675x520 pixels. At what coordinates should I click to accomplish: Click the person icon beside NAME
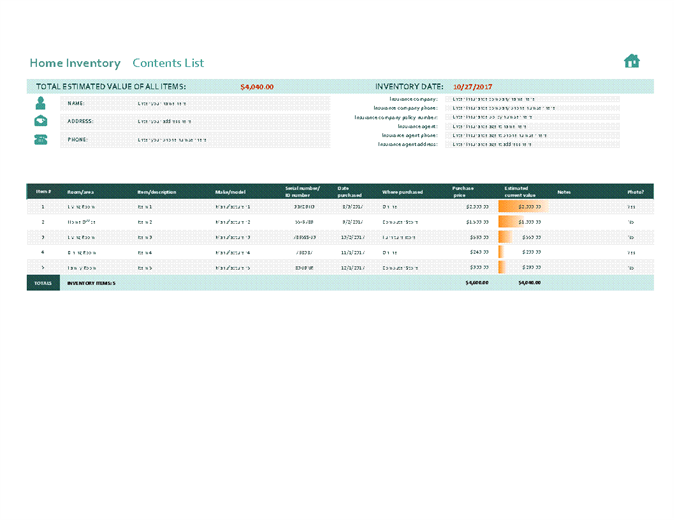pyautogui.click(x=40, y=103)
